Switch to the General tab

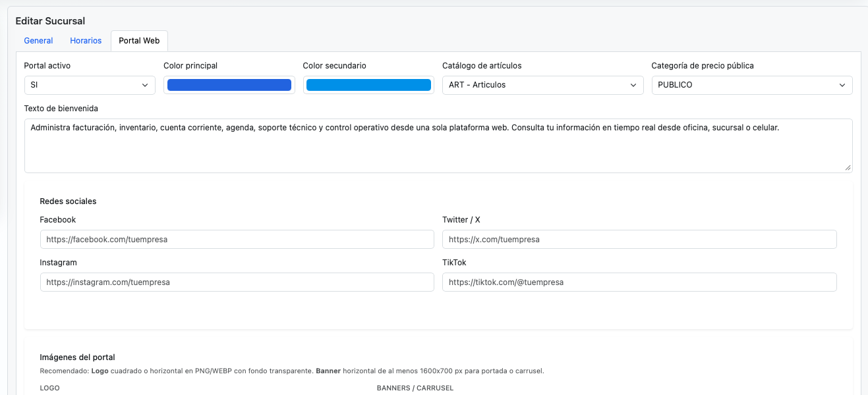(38, 40)
